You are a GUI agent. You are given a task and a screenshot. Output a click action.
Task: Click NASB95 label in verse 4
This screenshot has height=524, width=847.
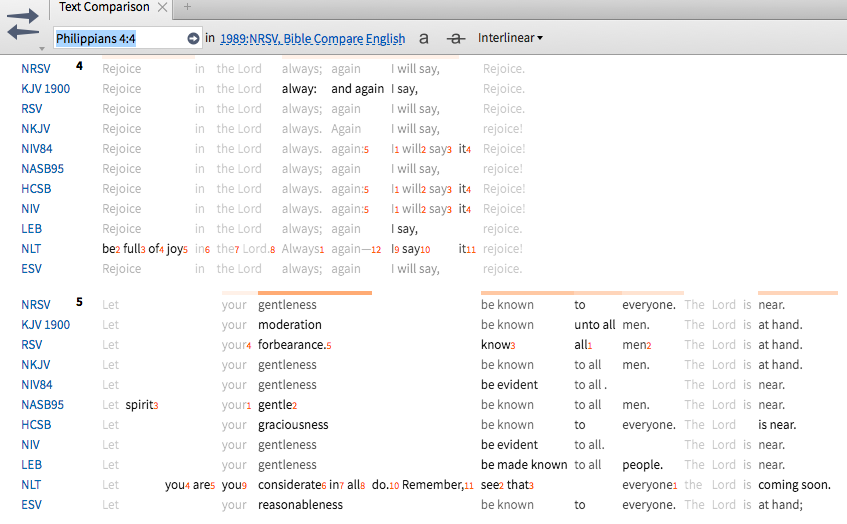pyautogui.click(x=42, y=169)
